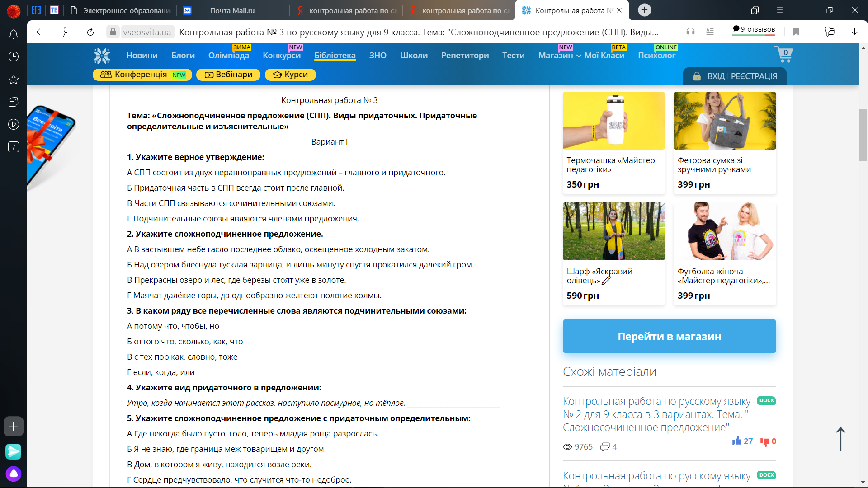Screen dimensions: 868x488
Task: Open comments icon showing 4
Action: [604, 447]
